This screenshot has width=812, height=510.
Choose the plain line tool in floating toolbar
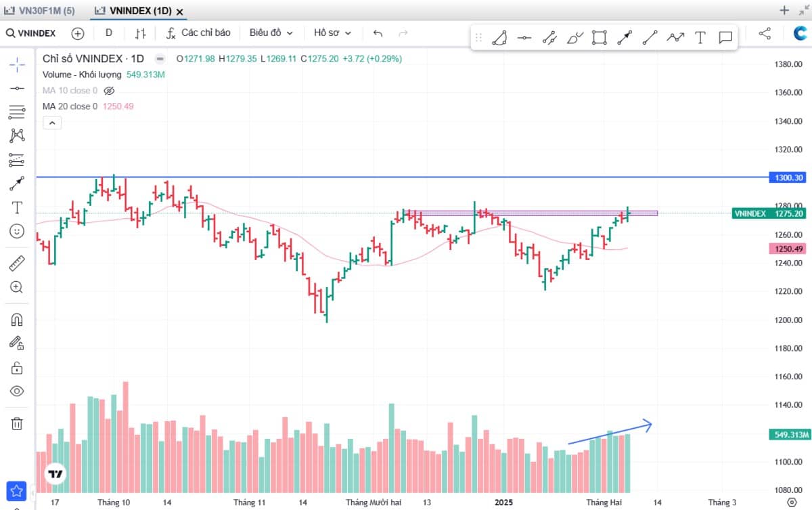650,38
